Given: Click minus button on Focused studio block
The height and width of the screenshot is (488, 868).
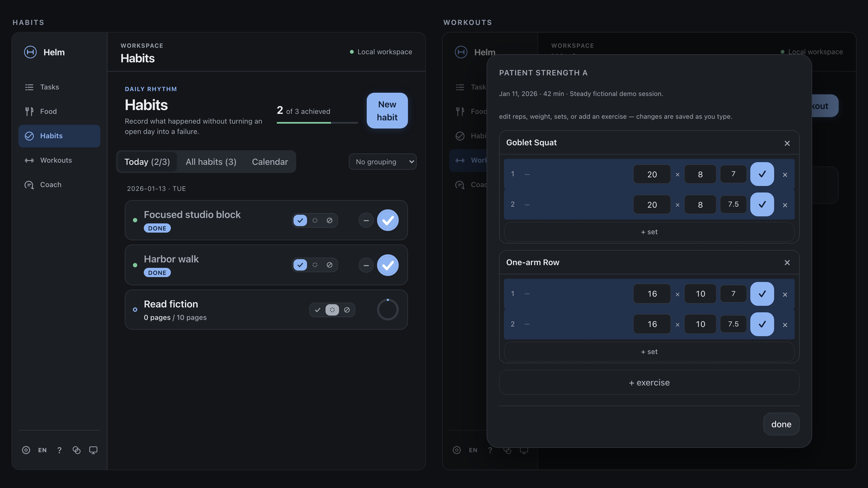Looking at the screenshot, I should (366, 220).
